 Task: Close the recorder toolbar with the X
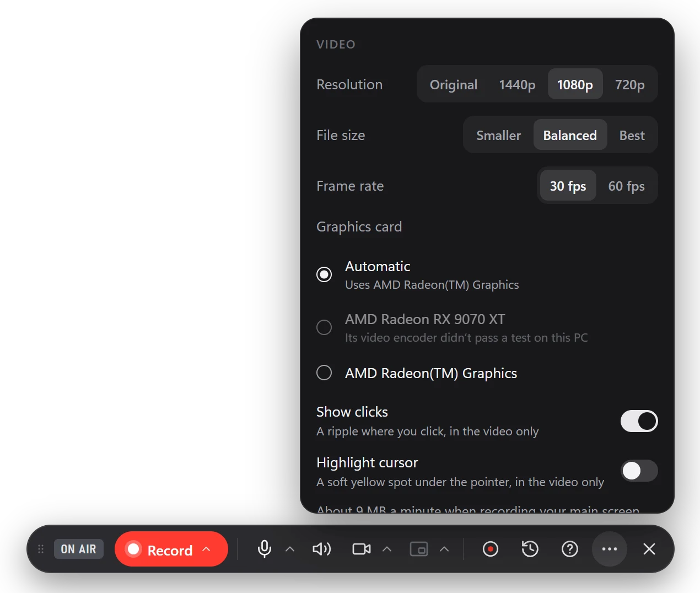[x=649, y=549]
